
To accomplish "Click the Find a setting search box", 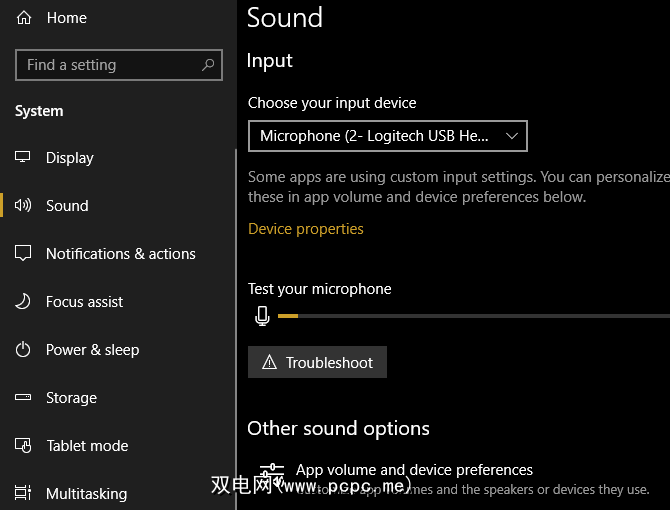I will [110, 65].
